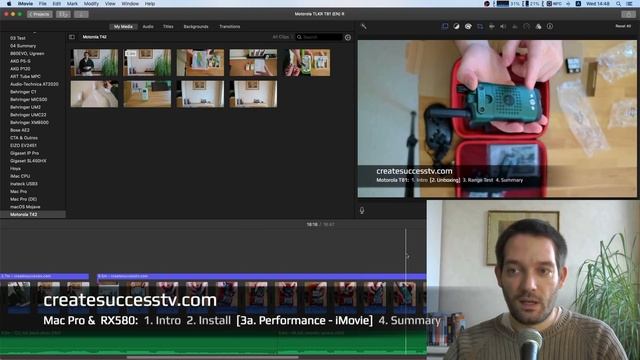Screen dimensions: 640x360
Task: Click the magic wand Enhance icon
Action: click(363, 27)
